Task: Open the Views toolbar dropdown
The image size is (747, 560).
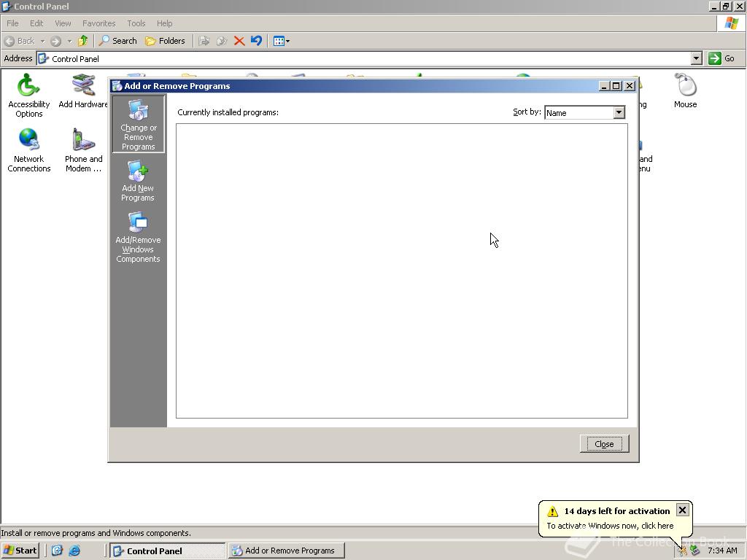Action: pos(282,41)
